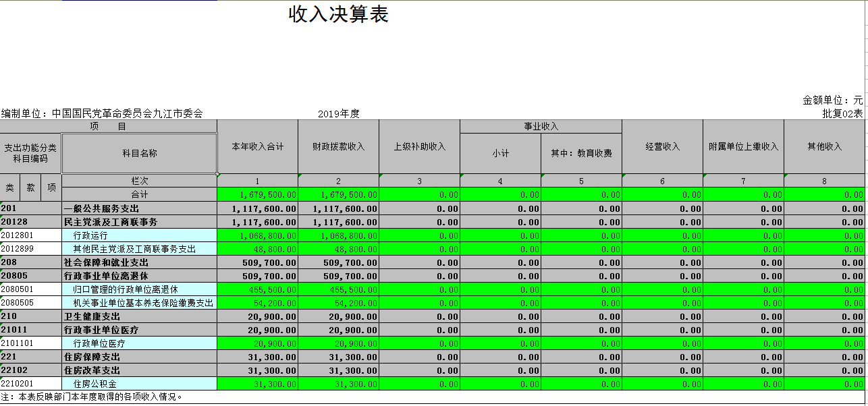This screenshot has height=406, width=868.
Task: Click the 收入决算表 title text
Action: pyautogui.click(x=338, y=15)
